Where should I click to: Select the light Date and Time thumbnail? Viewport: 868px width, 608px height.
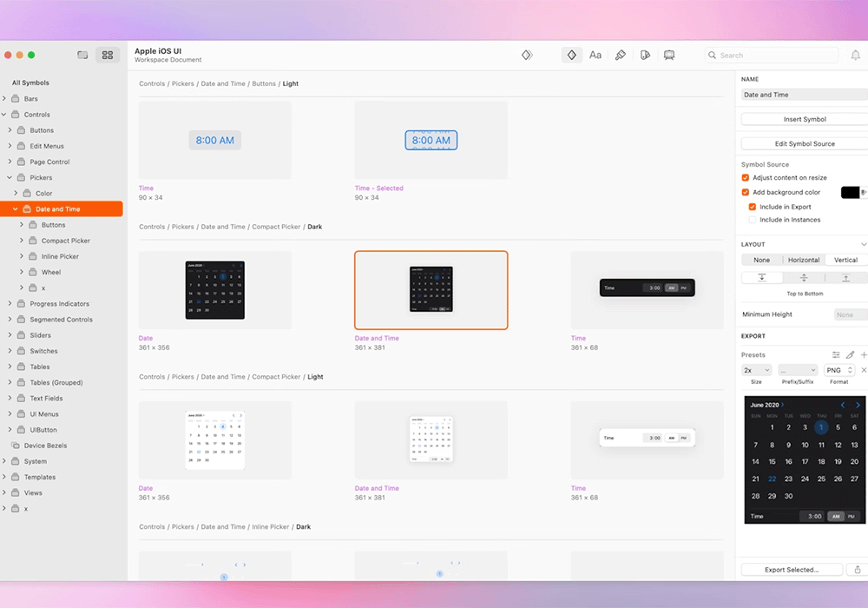tap(431, 440)
